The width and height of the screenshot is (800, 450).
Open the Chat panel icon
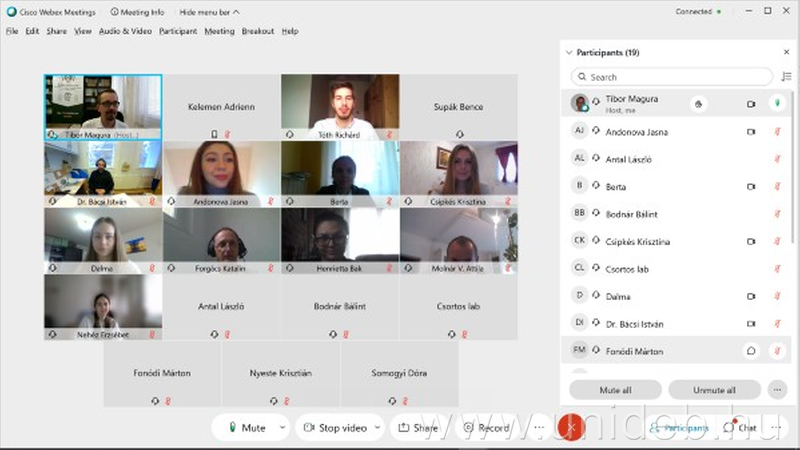click(x=728, y=428)
